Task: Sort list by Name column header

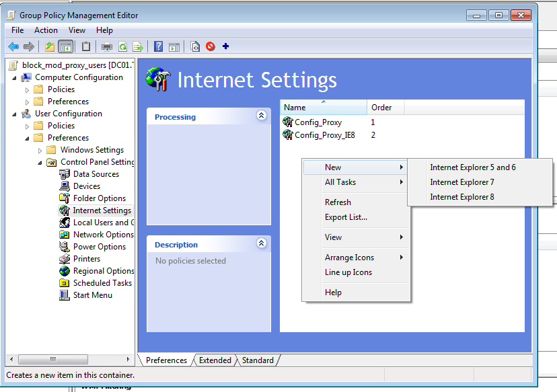Action: (324, 107)
